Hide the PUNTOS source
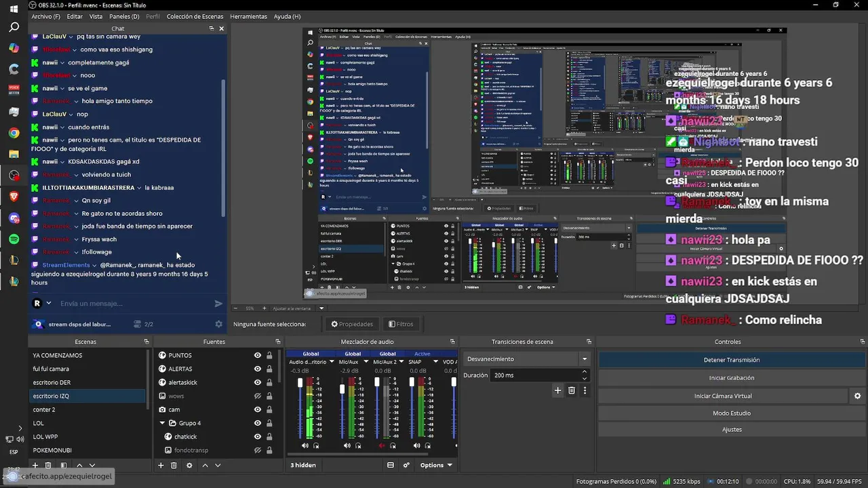Image resolution: width=868 pixels, height=488 pixels. (x=258, y=355)
